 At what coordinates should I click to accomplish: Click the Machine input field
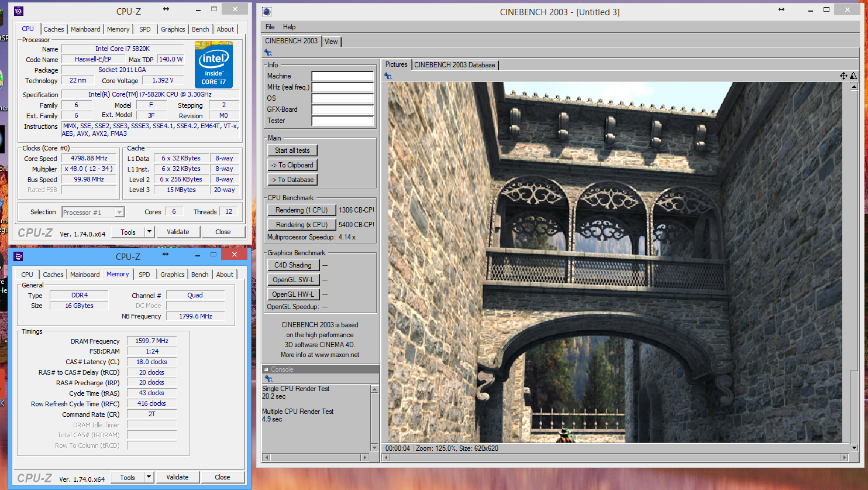point(342,76)
